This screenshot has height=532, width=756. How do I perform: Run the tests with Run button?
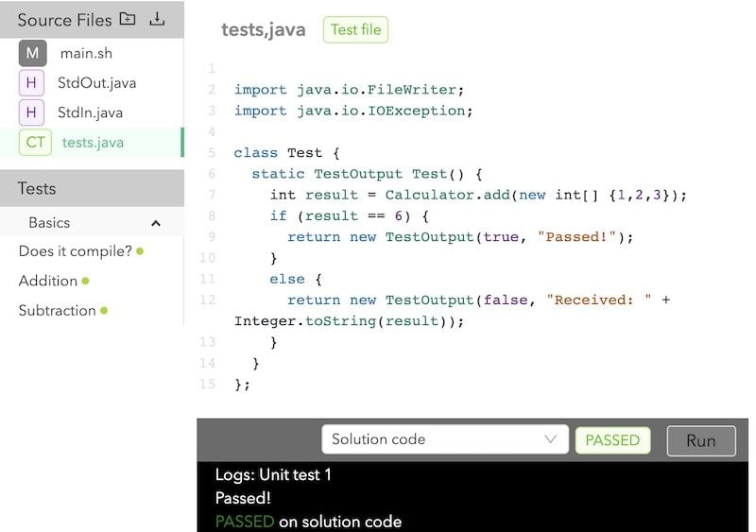pyautogui.click(x=701, y=441)
